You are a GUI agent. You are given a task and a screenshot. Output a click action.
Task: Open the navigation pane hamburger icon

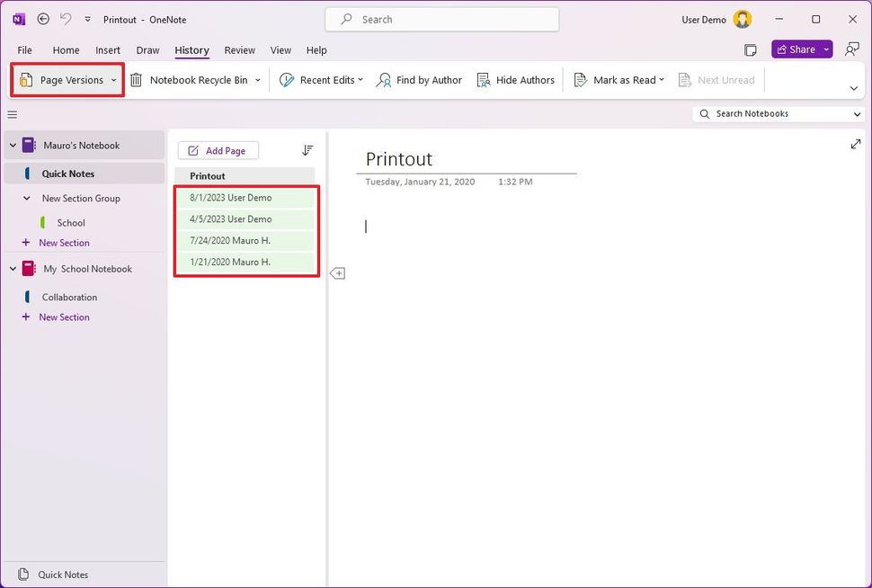click(x=13, y=114)
